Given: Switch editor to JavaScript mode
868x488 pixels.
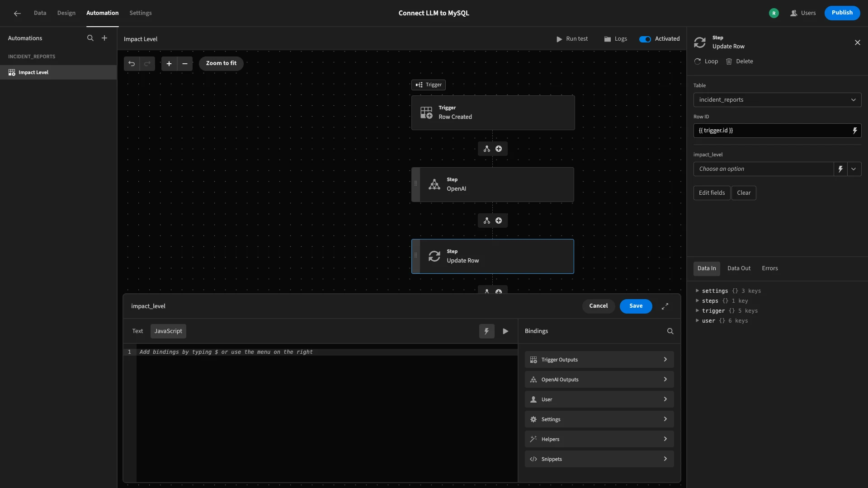Looking at the screenshot, I should tap(168, 331).
